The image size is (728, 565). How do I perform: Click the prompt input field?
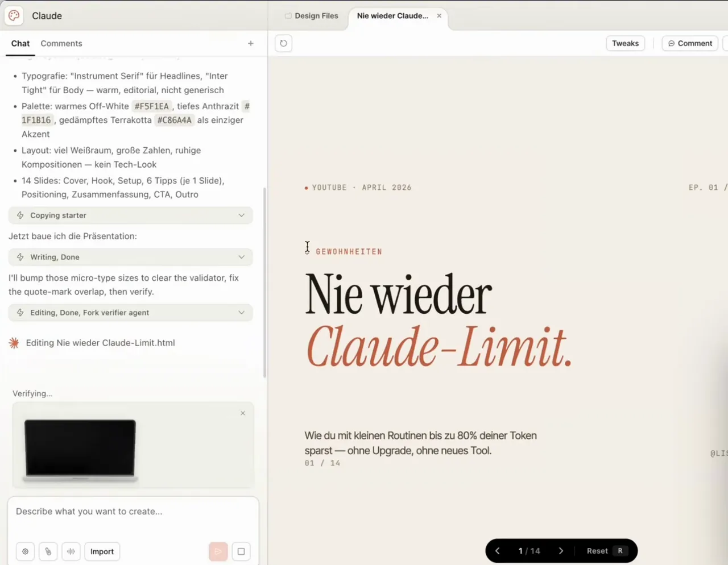click(x=133, y=512)
